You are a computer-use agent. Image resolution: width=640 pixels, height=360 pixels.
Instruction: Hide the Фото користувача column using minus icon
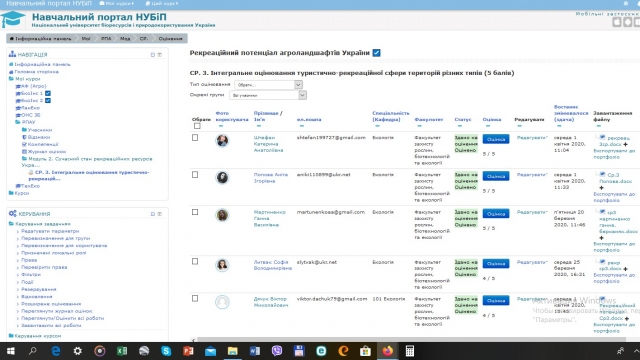[221, 126]
